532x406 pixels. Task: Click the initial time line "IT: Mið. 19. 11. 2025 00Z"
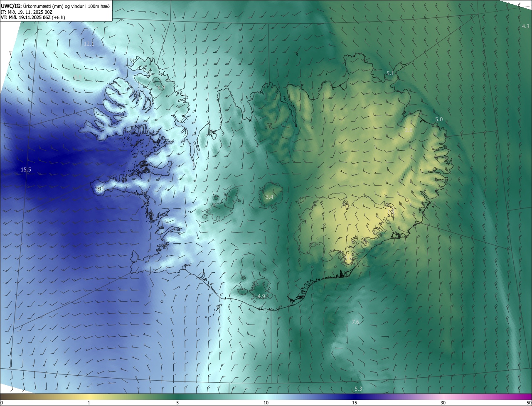pos(26,12)
